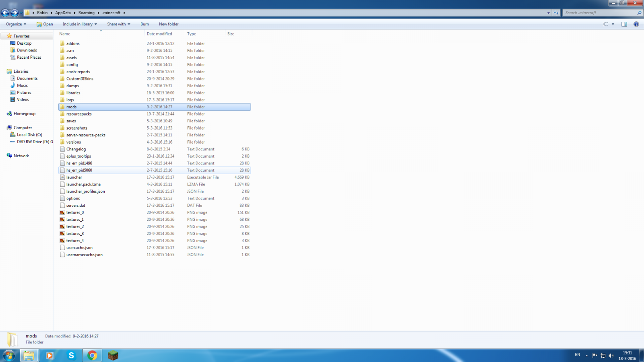
Task: Select hs_err_pid5060 text document
Action: (x=155, y=171)
